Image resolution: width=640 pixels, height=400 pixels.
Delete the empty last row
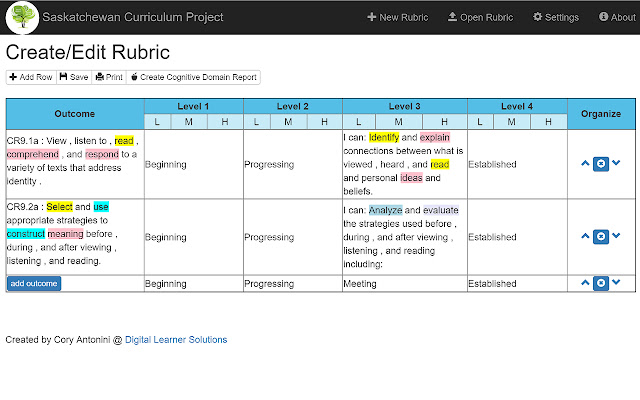click(601, 283)
